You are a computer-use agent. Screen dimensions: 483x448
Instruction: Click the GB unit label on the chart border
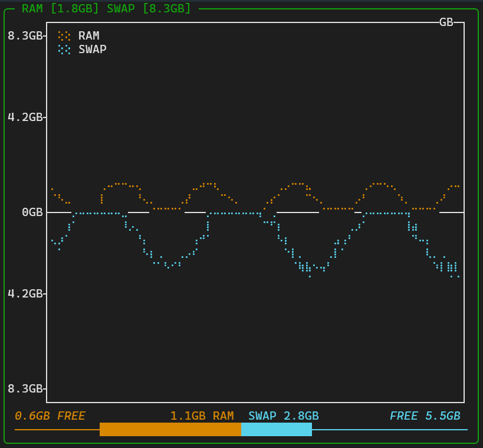(x=446, y=22)
